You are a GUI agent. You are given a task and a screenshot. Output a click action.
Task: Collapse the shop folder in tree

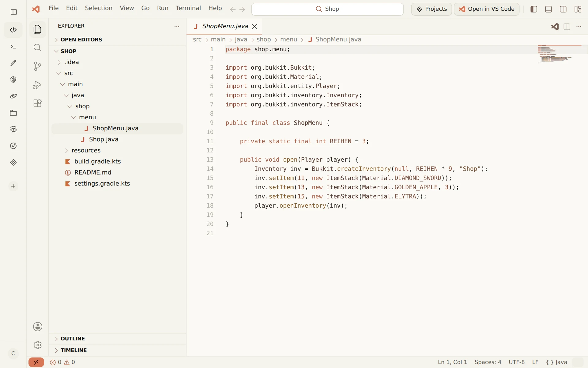point(117,106)
